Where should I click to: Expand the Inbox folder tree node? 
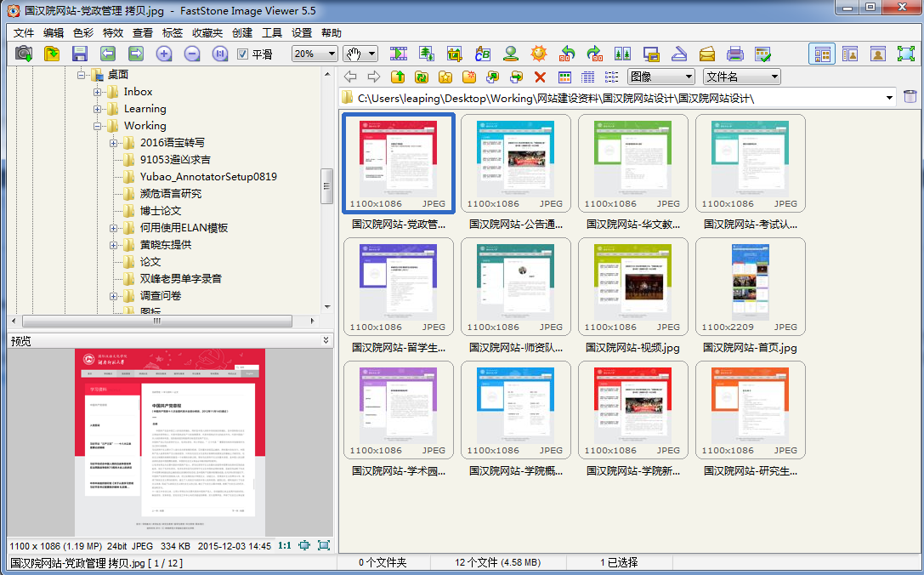pyautogui.click(x=97, y=92)
